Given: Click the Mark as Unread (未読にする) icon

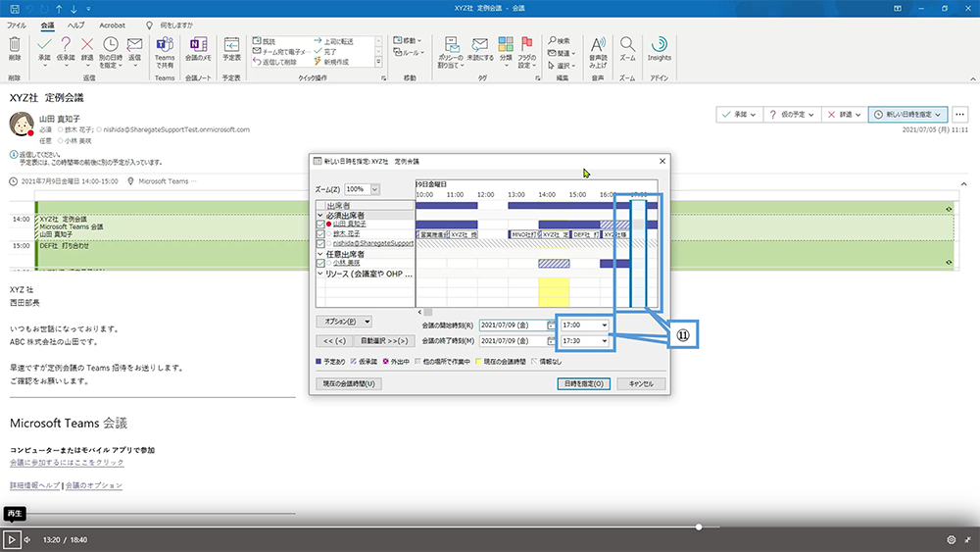Looking at the screenshot, I should point(479,44).
